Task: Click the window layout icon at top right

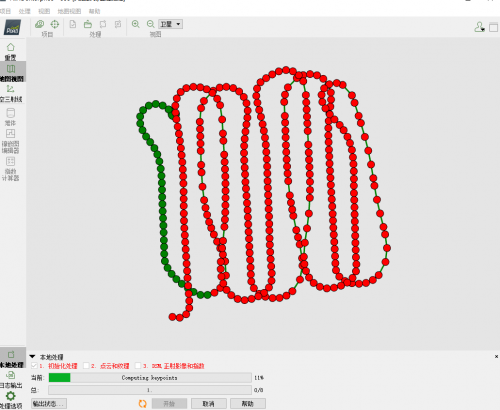Action: point(493,27)
